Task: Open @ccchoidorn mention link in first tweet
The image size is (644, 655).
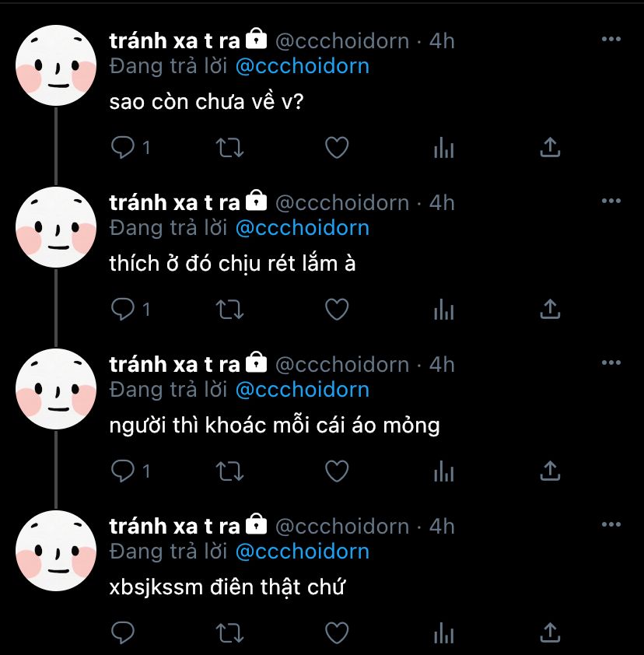Action: coord(303,66)
